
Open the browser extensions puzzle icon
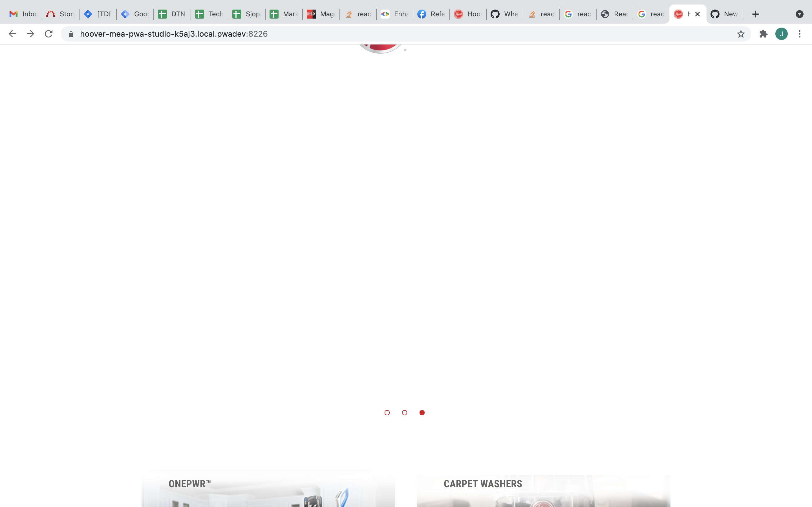(x=763, y=34)
